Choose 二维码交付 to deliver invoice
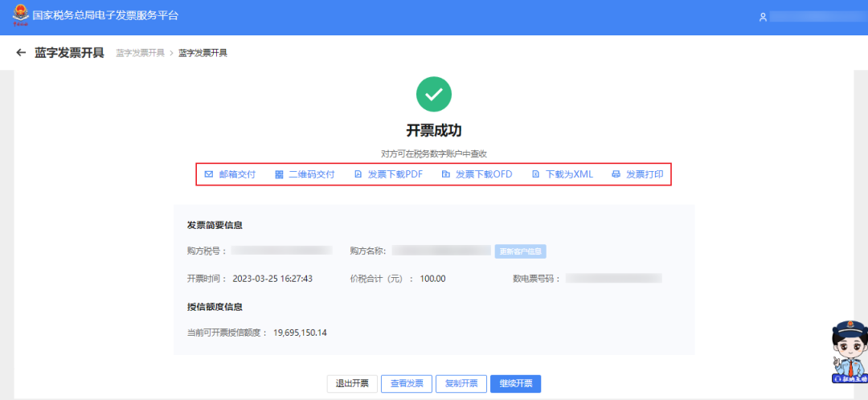The width and height of the screenshot is (868, 400). pos(312,174)
